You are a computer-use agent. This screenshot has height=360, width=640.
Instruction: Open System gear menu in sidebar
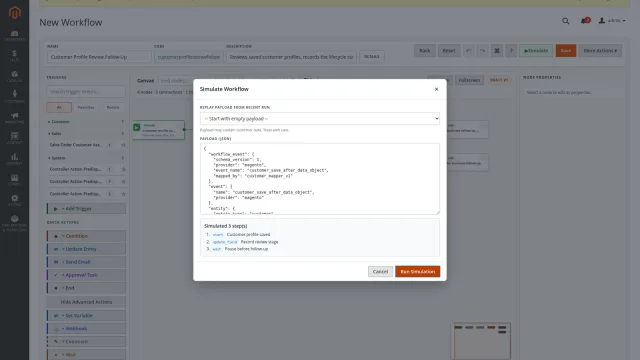pyautogui.click(x=14, y=200)
